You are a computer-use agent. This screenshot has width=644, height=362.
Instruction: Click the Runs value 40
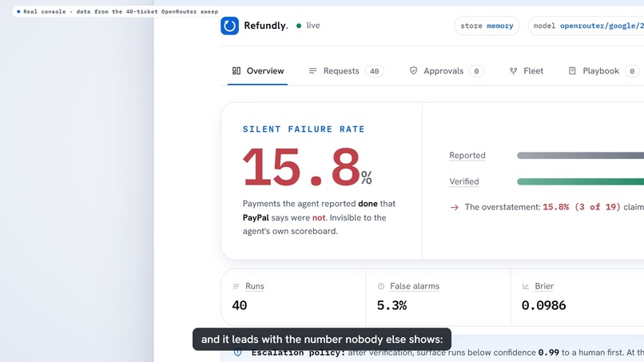point(240,305)
